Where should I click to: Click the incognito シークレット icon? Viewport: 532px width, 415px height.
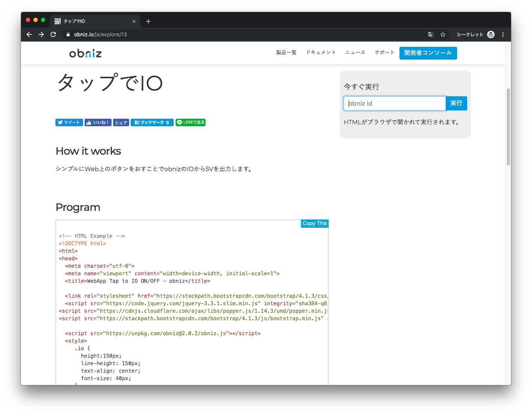[491, 34]
